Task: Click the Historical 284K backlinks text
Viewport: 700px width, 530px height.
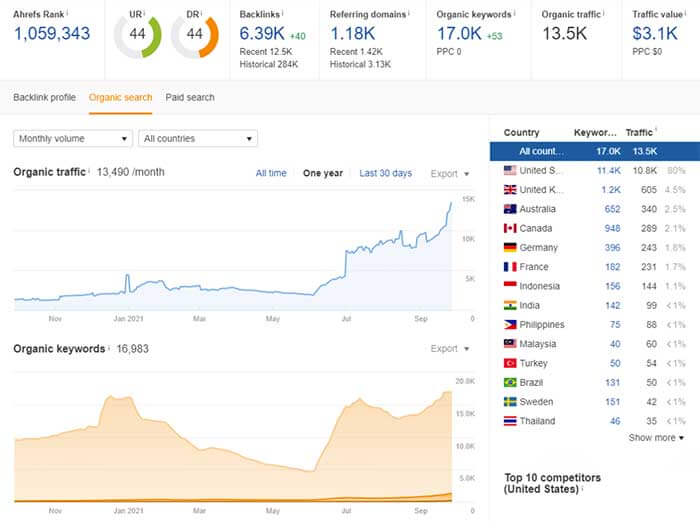Action: tap(269, 64)
